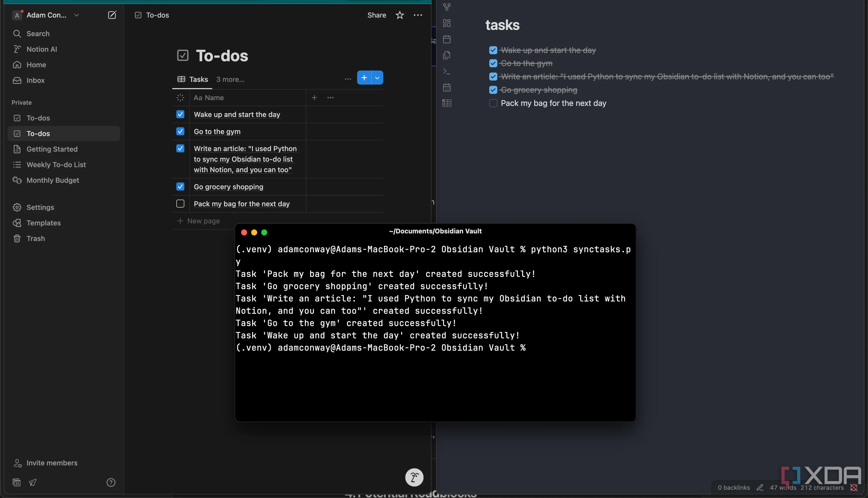Uncheck the 'Write an article' task in Obsidian
This screenshot has height=498, width=868.
pos(493,77)
